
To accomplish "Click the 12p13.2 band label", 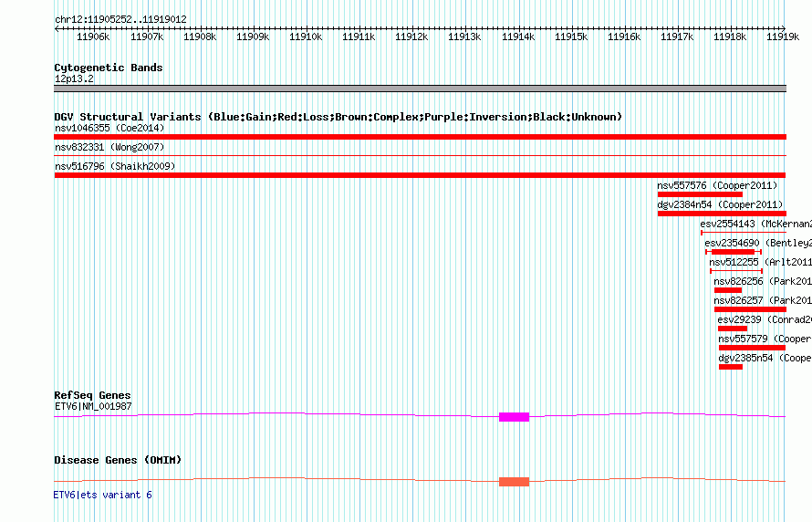I will click(74, 78).
